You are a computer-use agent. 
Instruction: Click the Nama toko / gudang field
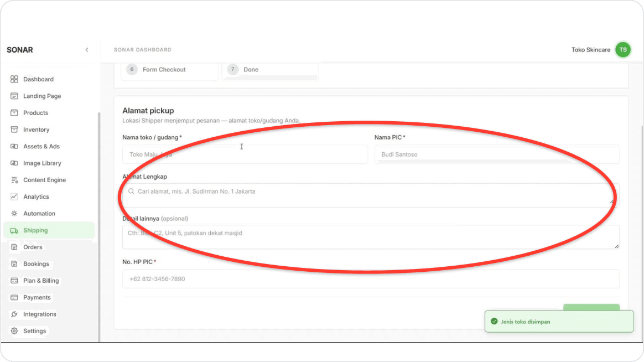click(245, 154)
